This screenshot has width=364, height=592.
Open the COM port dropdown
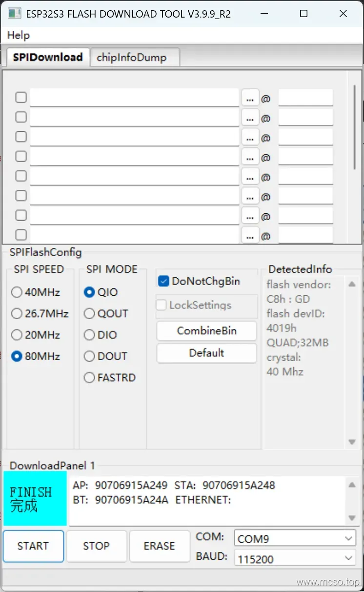(295, 539)
